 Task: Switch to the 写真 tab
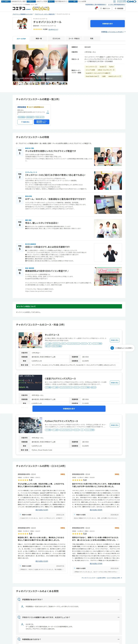click(92, 39)
